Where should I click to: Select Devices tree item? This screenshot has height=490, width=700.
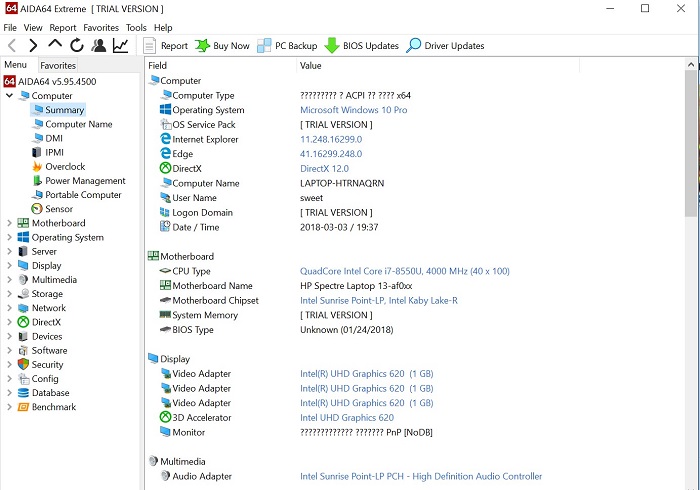pyautogui.click(x=40, y=336)
